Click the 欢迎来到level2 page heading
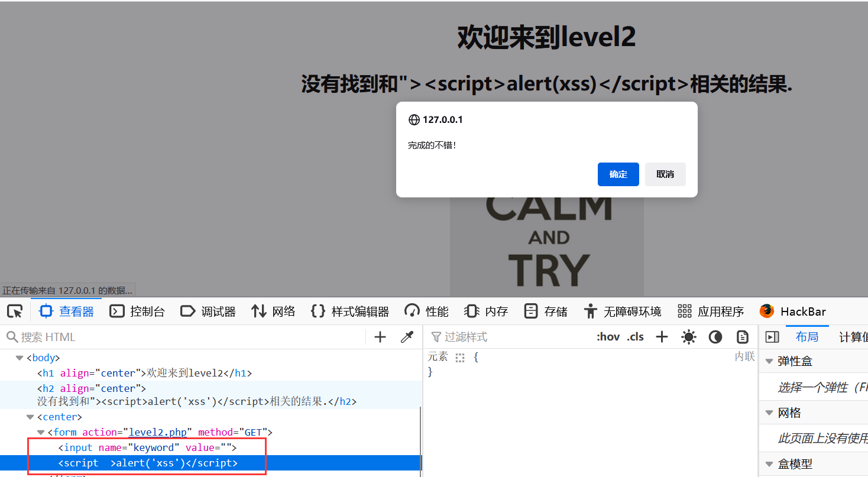 [546, 37]
